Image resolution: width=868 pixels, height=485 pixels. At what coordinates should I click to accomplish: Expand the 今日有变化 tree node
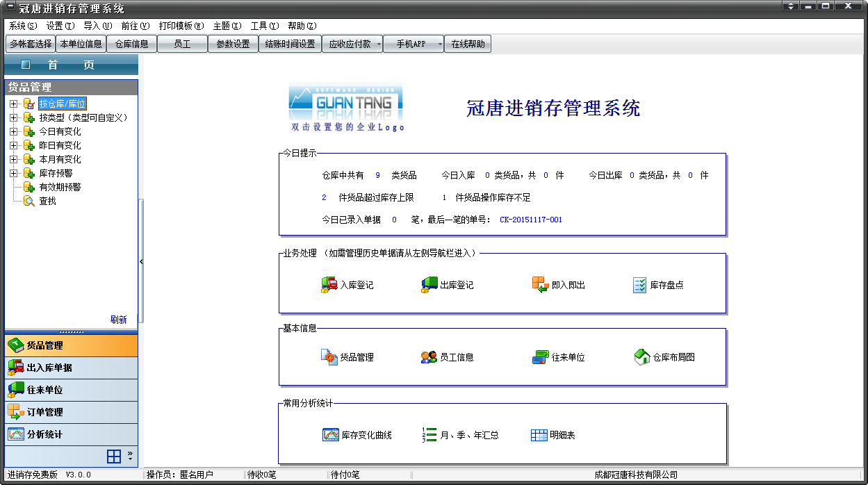(13, 131)
